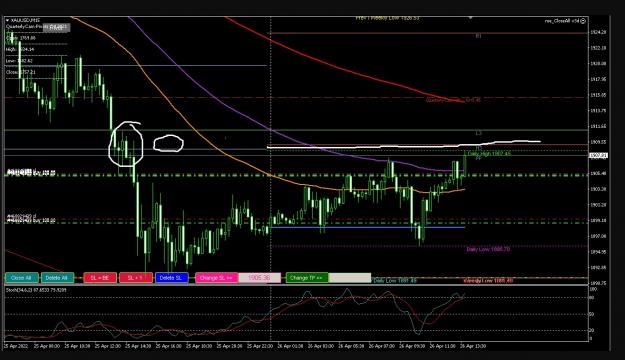Click the blue Delete SL button
Screen dimensions: 625x360
click(x=171, y=277)
